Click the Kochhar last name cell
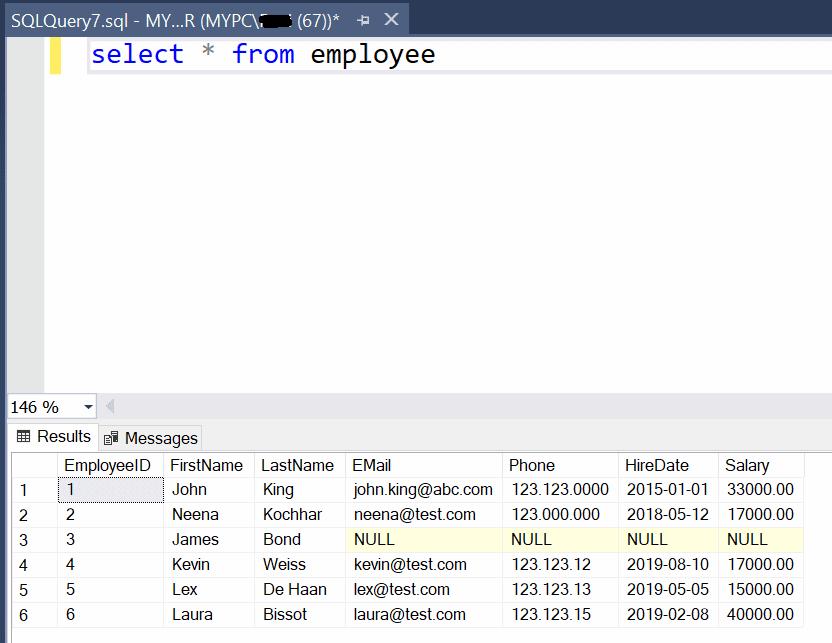Screen dimensions: 832x643 point(292,515)
